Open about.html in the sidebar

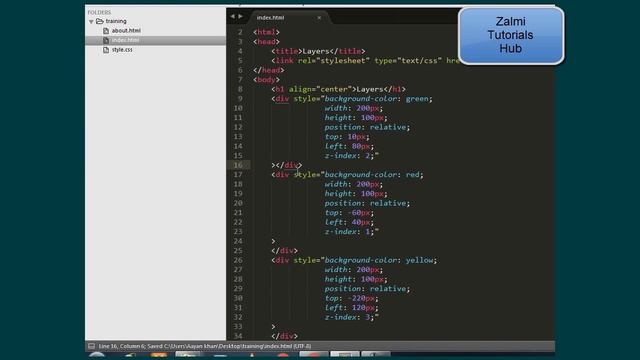pyautogui.click(x=126, y=31)
